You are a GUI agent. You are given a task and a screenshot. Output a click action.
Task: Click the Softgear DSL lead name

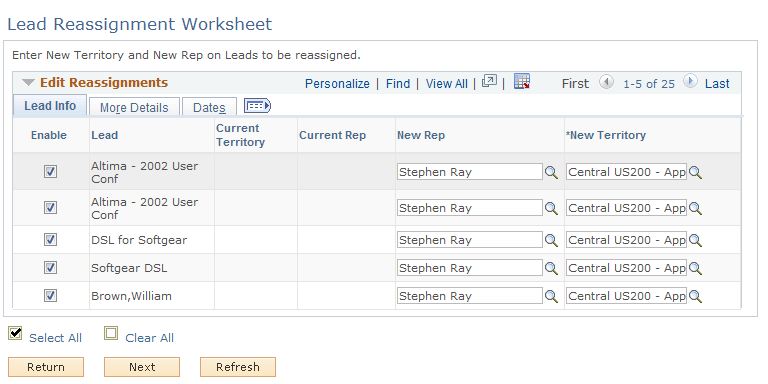[129, 268]
